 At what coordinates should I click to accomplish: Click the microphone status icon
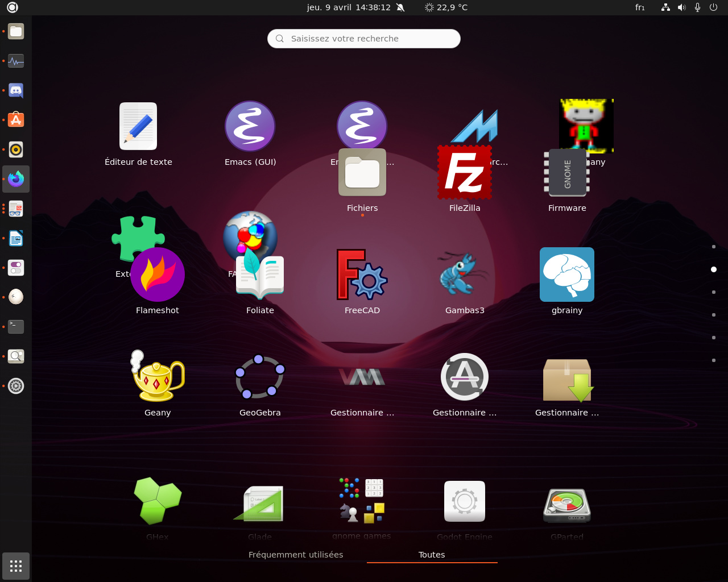pyautogui.click(x=697, y=7)
